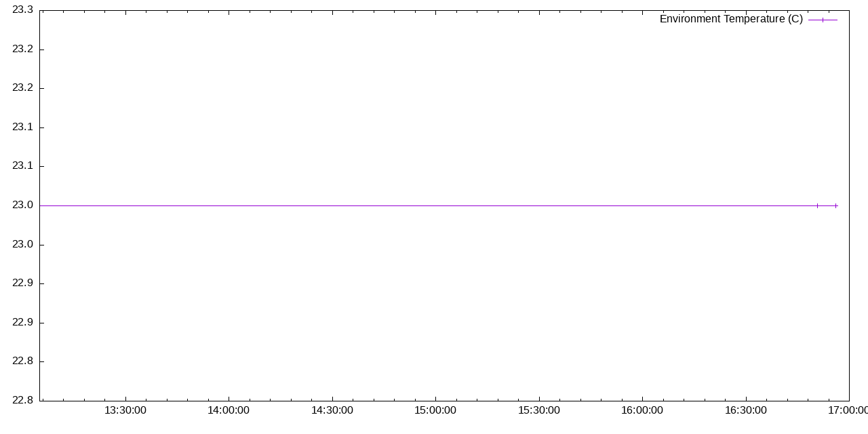Screen dimensions: 868x434
Task: Click the purple data point cross near right edge
Action: pos(836,203)
